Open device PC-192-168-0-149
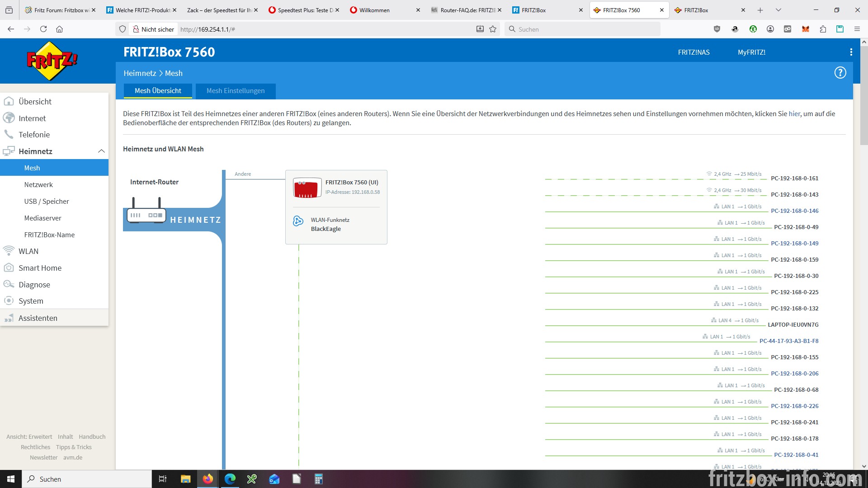Image resolution: width=868 pixels, height=488 pixels. pyautogui.click(x=794, y=243)
